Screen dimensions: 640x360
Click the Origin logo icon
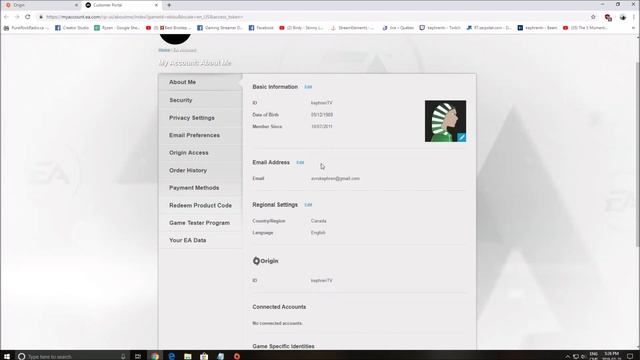[x=256, y=261]
